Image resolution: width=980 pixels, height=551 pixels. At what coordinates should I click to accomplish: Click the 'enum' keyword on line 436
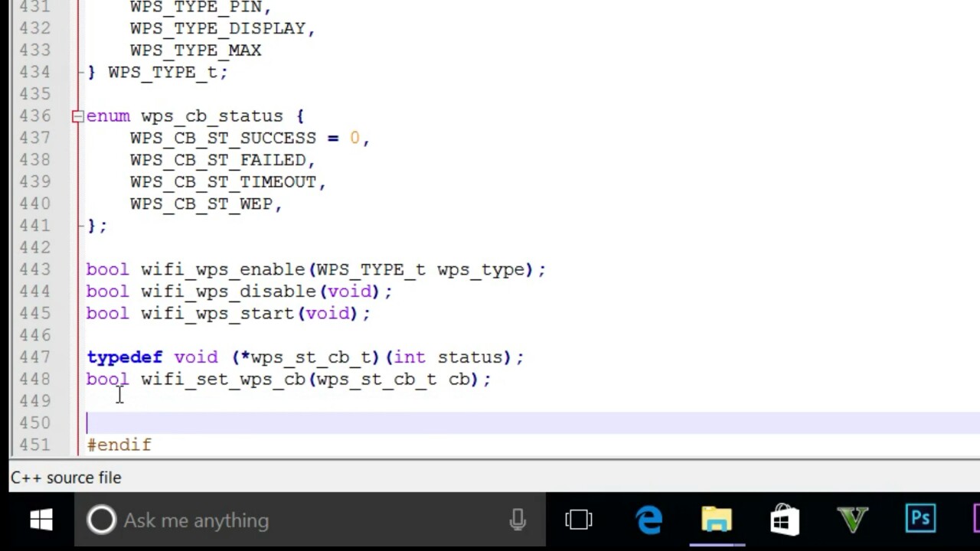click(108, 116)
